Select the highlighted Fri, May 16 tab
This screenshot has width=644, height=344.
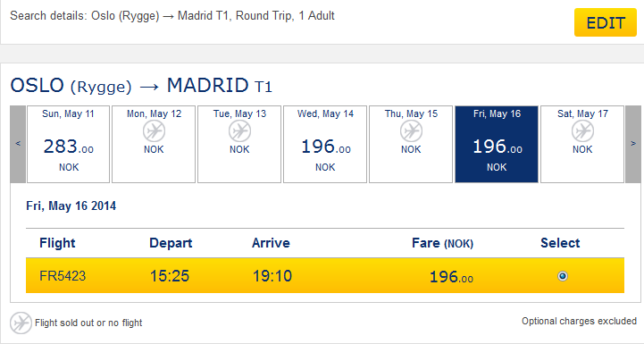497,144
